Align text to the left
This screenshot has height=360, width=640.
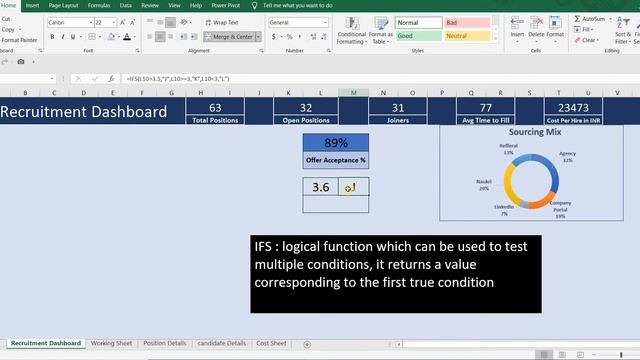point(150,37)
